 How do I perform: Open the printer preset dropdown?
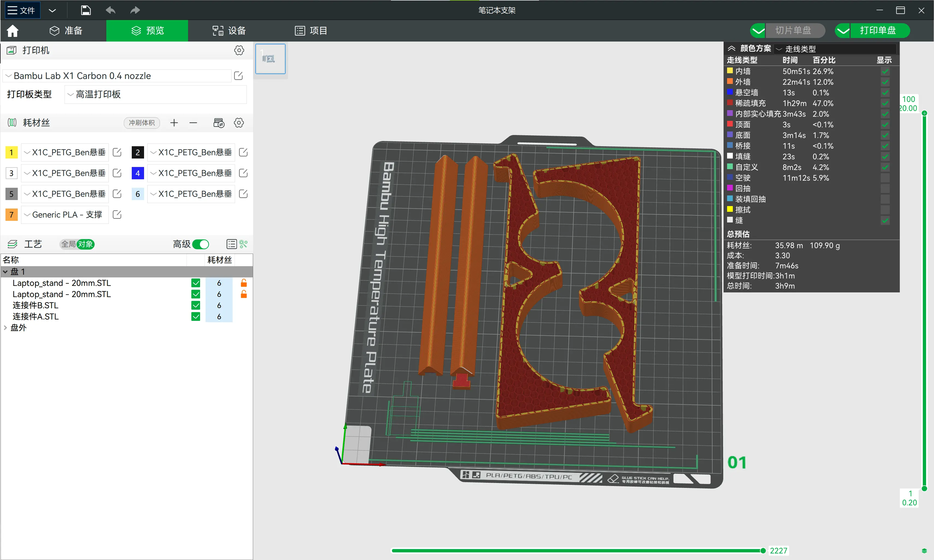pyautogui.click(x=117, y=76)
